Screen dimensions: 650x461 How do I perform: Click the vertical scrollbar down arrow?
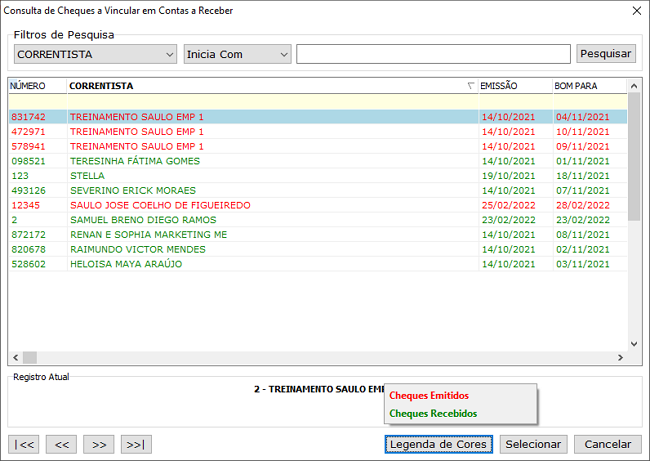[634, 343]
